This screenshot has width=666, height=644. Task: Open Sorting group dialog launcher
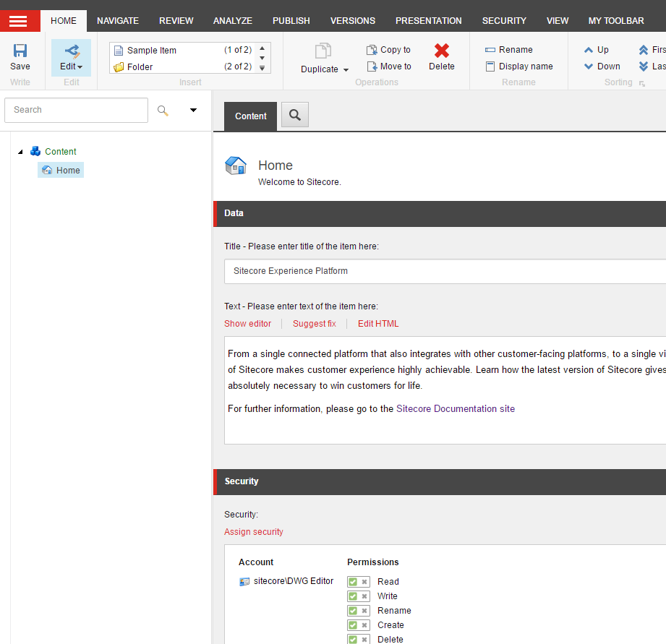point(642,84)
